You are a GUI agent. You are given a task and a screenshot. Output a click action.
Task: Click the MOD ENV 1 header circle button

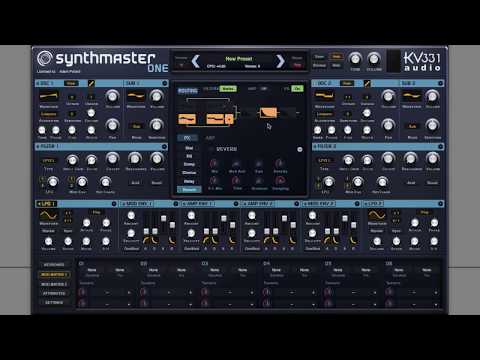[x=176, y=203]
